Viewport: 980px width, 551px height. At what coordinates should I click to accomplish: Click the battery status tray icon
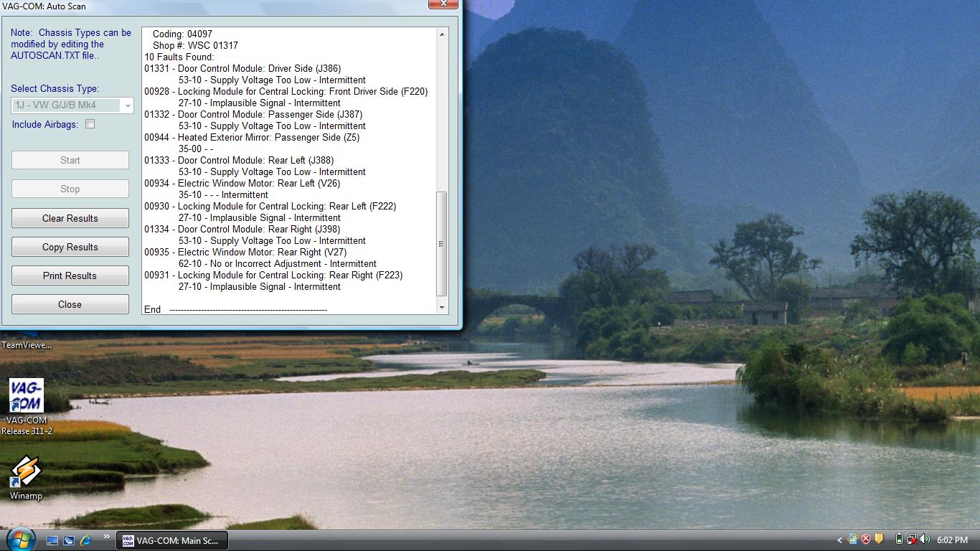[899, 540]
